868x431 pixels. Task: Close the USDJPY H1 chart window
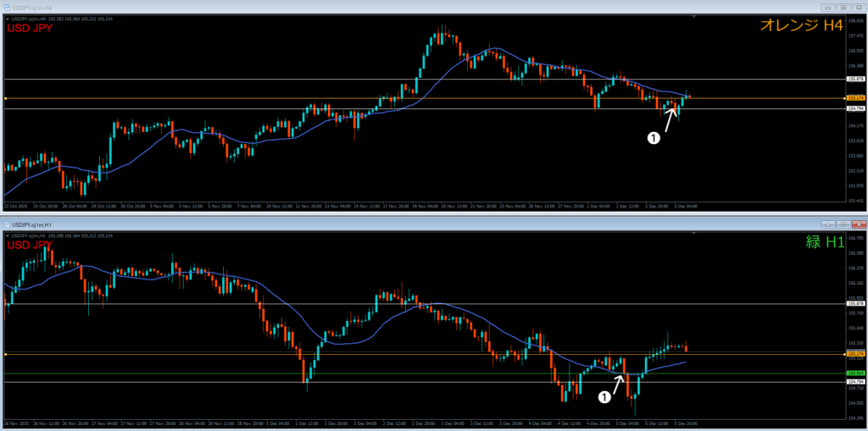[x=858, y=224]
